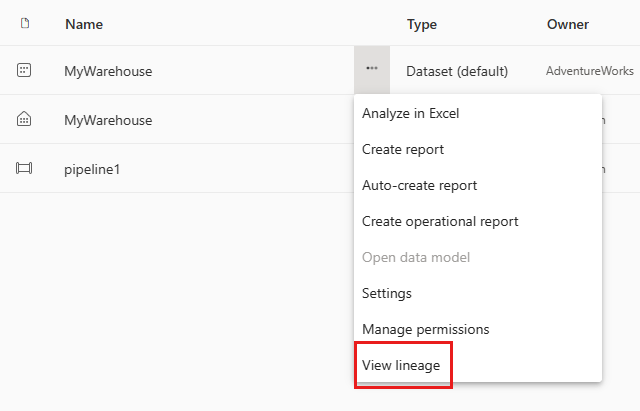This screenshot has height=411, width=640.
Task: Click the dataset icon beside the first MyWarehouse
Action: (x=25, y=71)
